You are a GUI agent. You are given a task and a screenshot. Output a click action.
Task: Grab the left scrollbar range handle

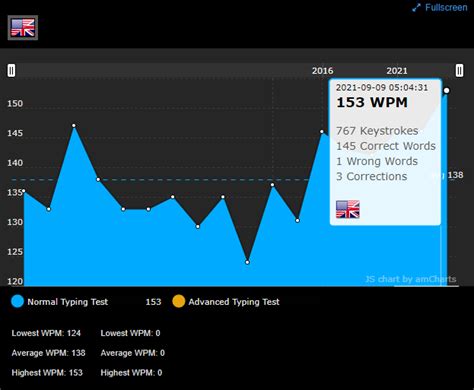point(11,71)
